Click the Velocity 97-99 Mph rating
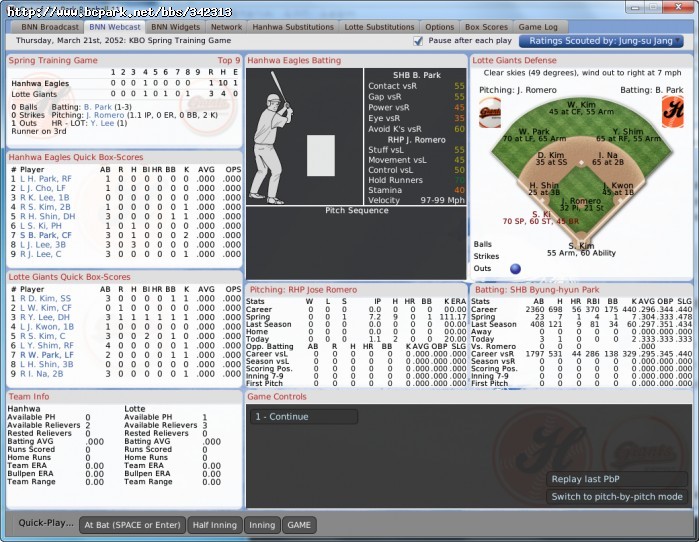Image resolution: width=700 pixels, height=542 pixels. click(416, 200)
